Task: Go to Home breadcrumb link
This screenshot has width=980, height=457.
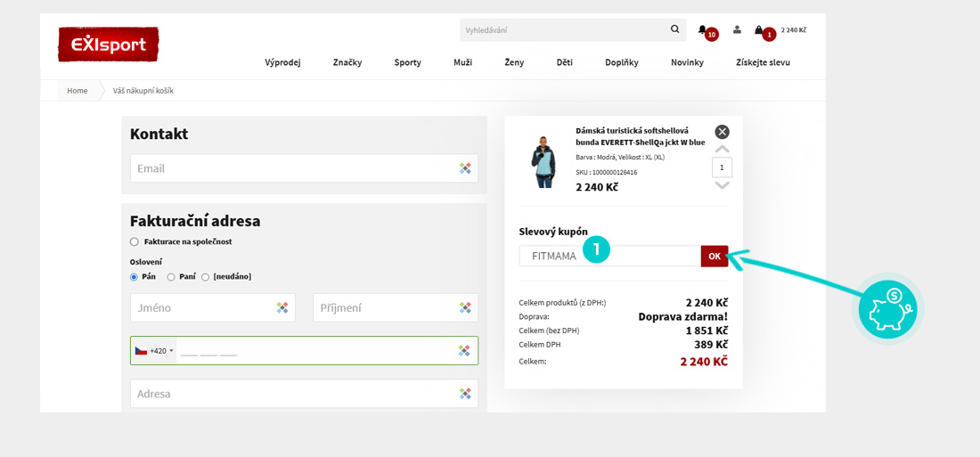Action: [78, 91]
